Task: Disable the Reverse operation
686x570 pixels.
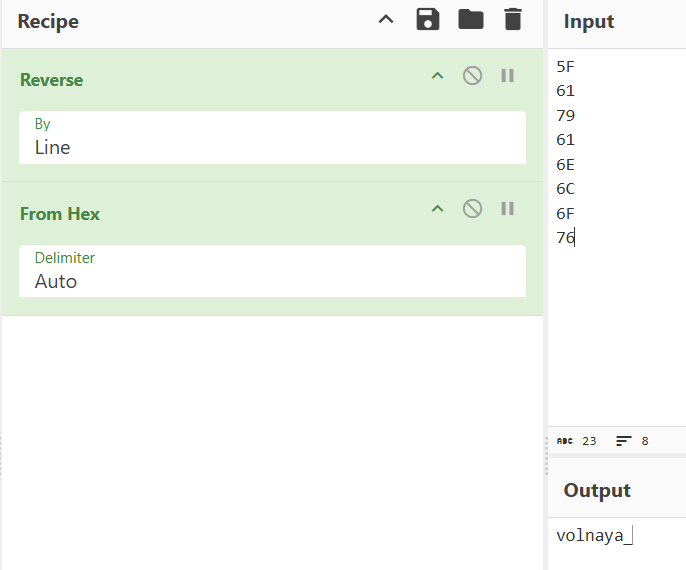Action: 472,76
